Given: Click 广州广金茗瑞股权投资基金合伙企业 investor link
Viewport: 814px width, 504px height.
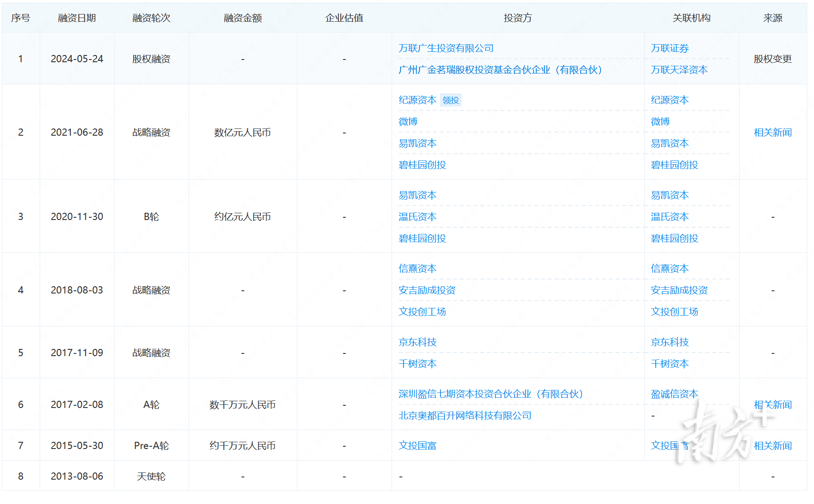Looking at the screenshot, I should (500, 70).
